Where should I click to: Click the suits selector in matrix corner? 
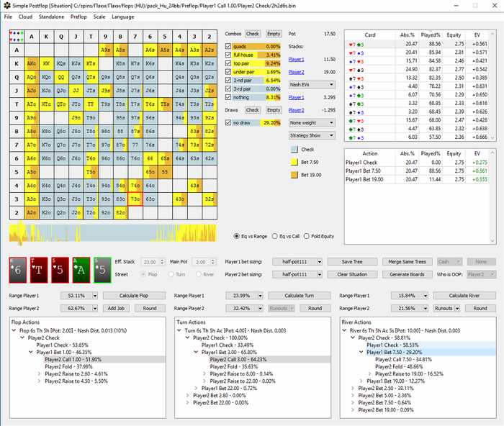coord(17,36)
